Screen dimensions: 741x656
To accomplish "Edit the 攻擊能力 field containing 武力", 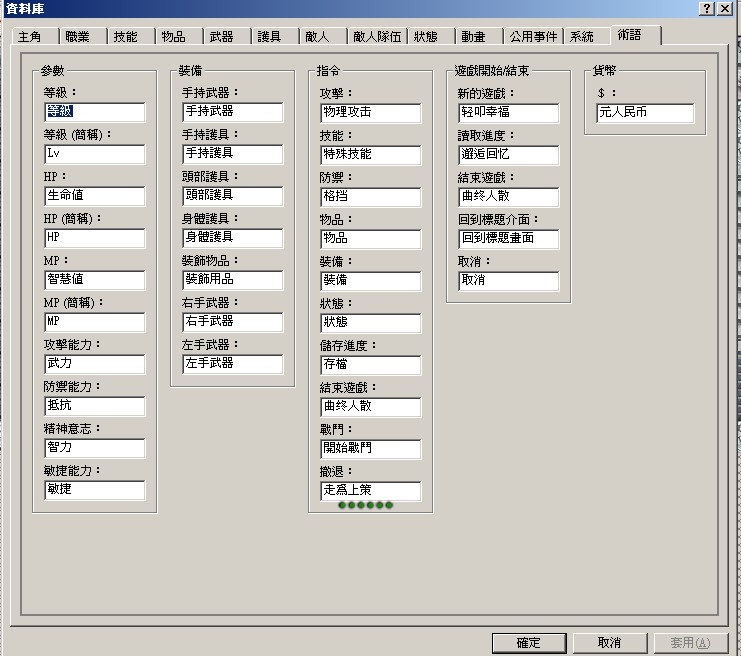I will [95, 364].
